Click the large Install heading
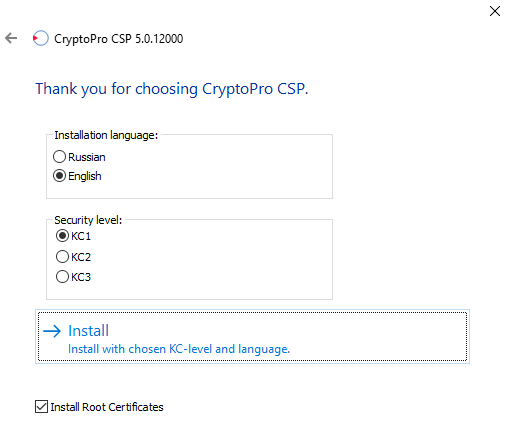 tap(88, 331)
